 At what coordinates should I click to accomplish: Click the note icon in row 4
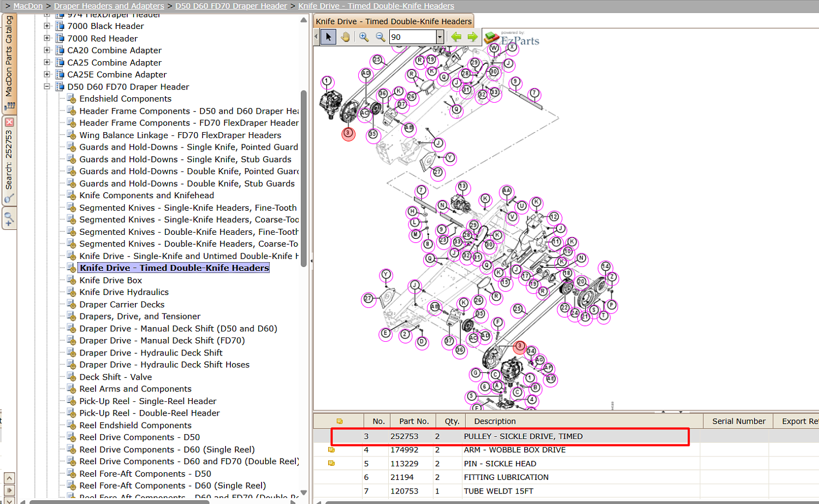[331, 450]
